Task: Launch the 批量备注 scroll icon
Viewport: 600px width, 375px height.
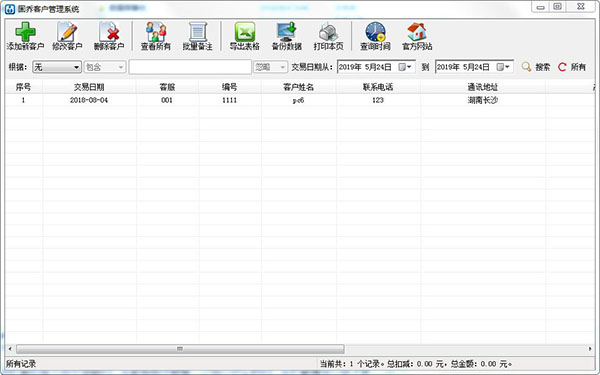Action: [197, 32]
